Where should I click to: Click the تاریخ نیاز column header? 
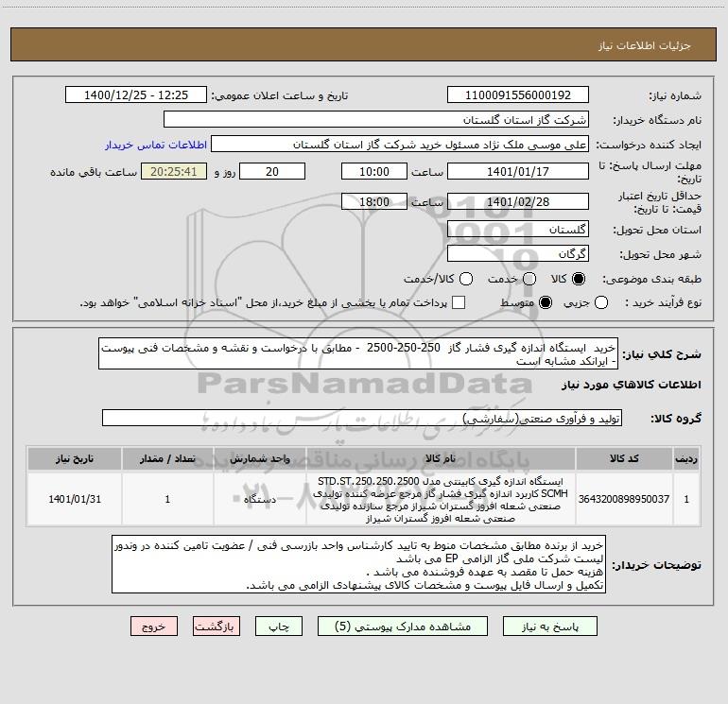tap(75, 458)
